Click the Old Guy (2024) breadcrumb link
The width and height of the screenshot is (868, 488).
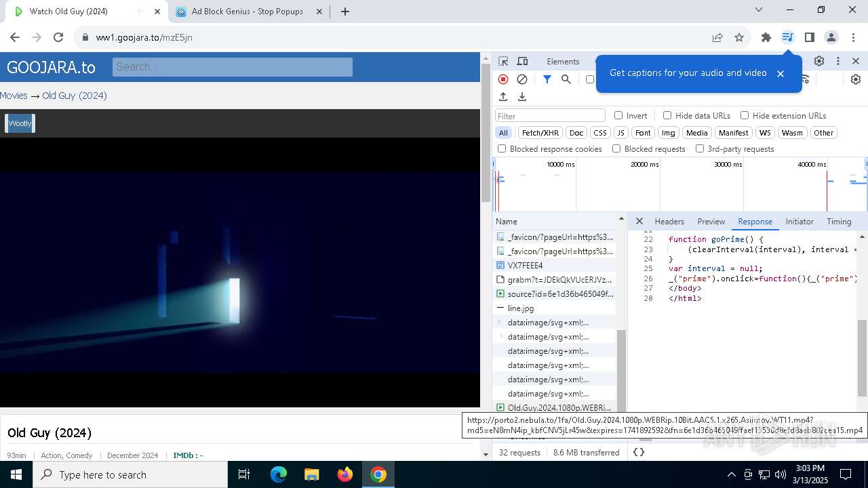point(75,96)
